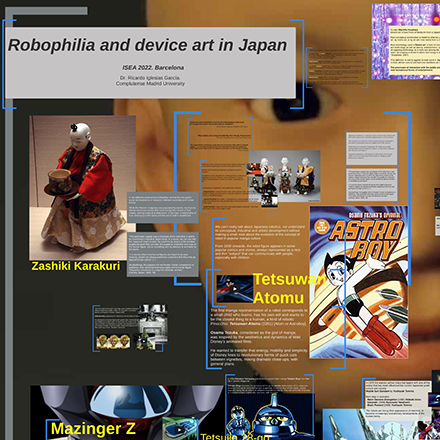Viewport: 440px width, 440px height.
Task: Open the light blue mecha image at bottom right
Action: pyautogui.click(x=377, y=424)
